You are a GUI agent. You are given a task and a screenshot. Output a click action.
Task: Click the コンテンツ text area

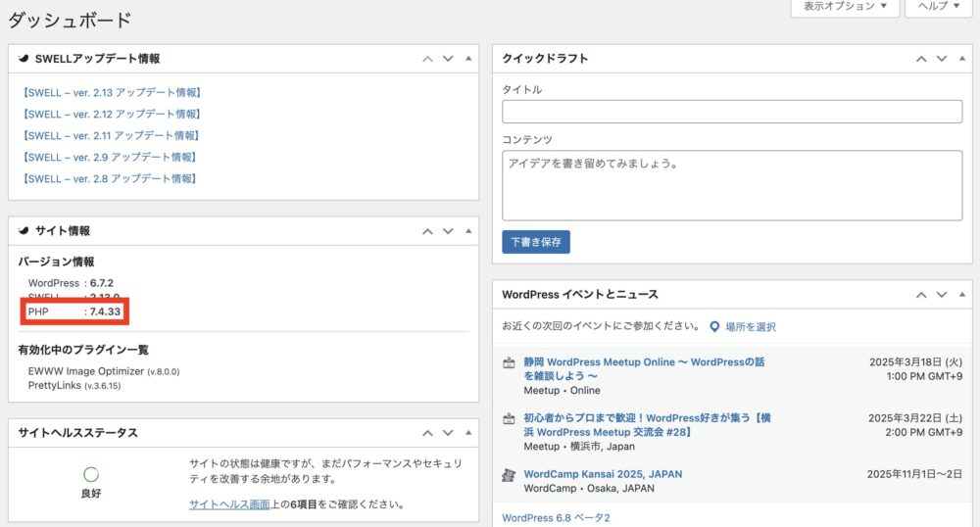point(732,185)
